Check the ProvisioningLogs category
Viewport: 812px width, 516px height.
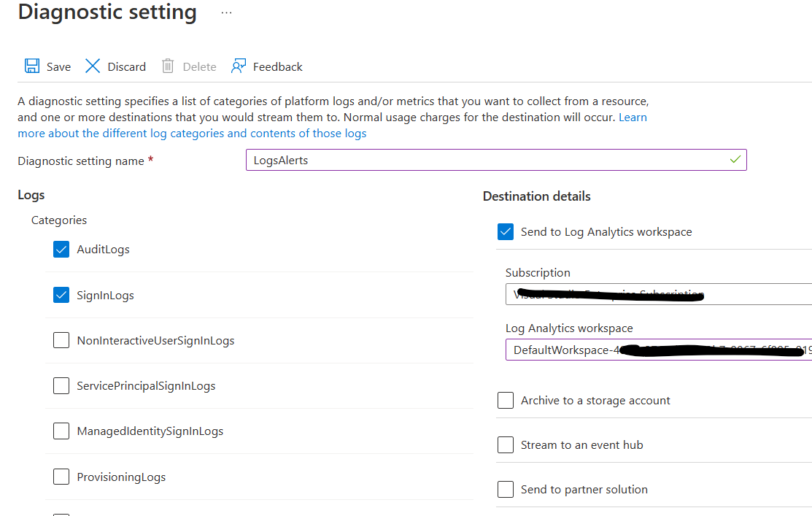point(61,477)
